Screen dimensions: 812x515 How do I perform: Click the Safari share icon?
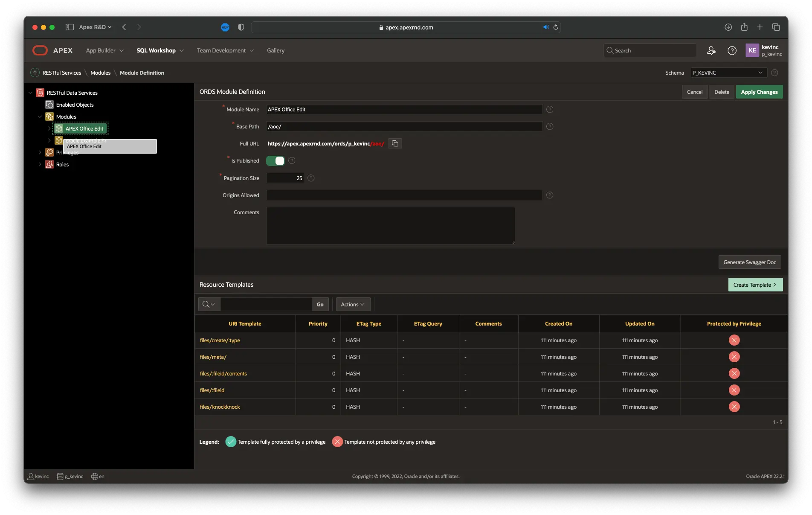click(744, 27)
